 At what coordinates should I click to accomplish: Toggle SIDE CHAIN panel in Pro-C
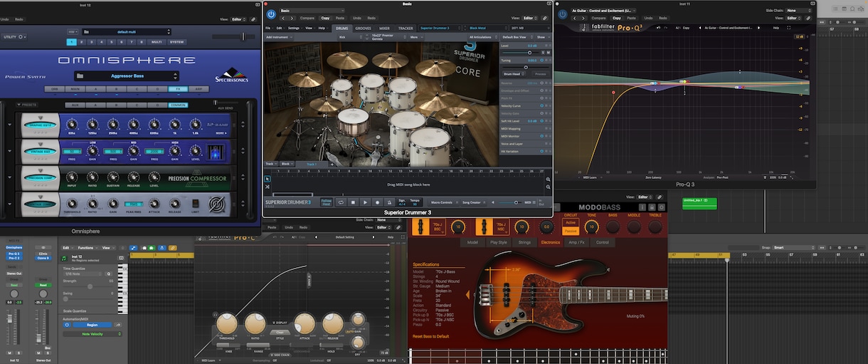(280, 354)
